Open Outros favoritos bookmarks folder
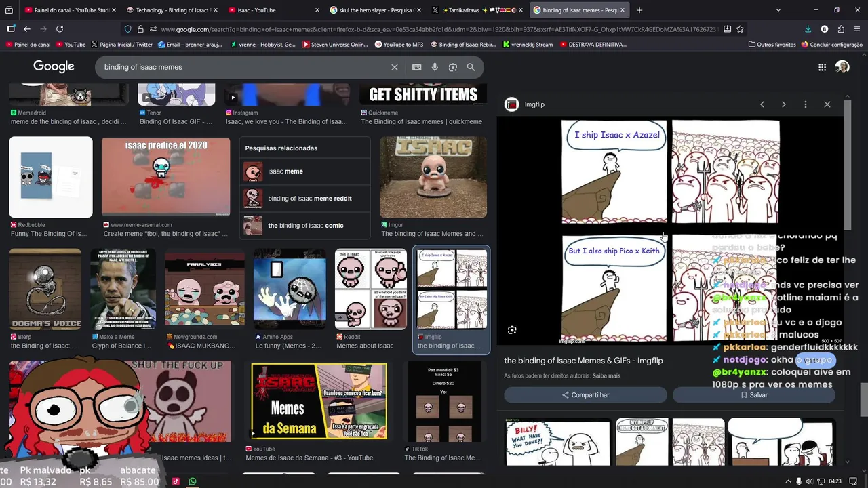The image size is (868, 488). 772,45
